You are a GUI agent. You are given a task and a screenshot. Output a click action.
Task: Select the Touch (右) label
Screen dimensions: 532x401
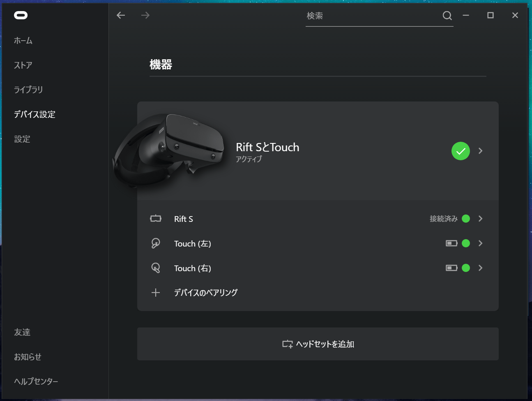point(193,268)
